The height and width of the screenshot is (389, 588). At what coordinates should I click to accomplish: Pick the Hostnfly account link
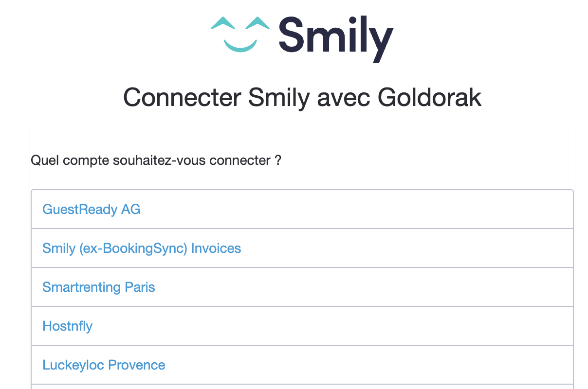point(68,326)
